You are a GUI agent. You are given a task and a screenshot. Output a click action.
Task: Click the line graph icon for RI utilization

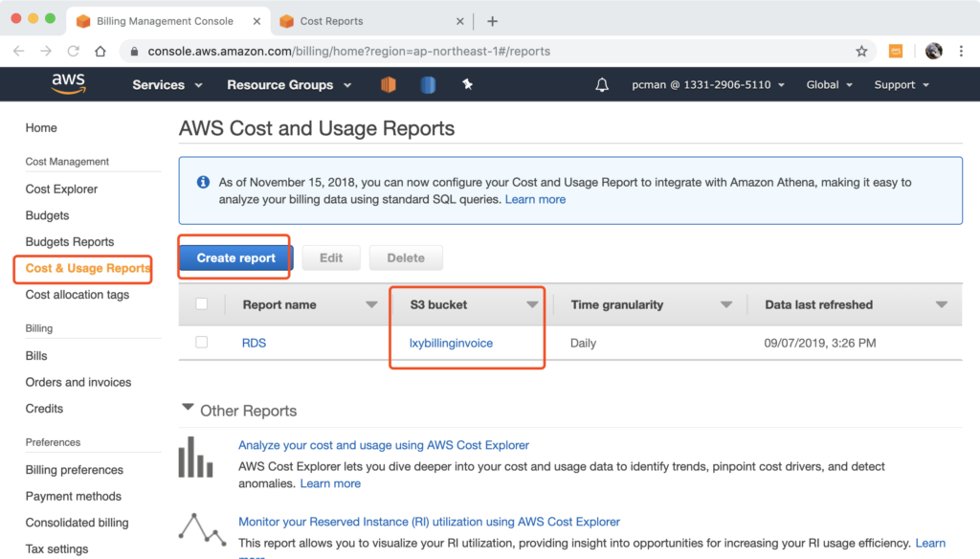[203, 529]
